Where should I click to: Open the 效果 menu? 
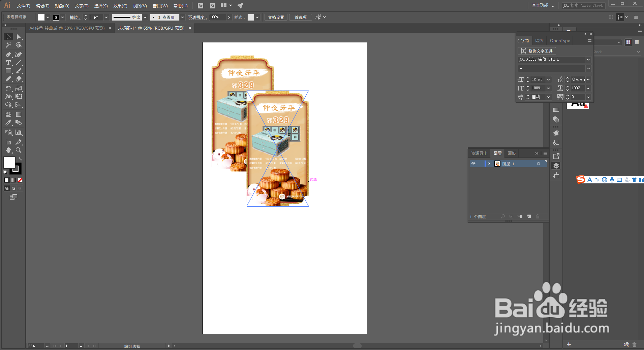click(x=120, y=6)
